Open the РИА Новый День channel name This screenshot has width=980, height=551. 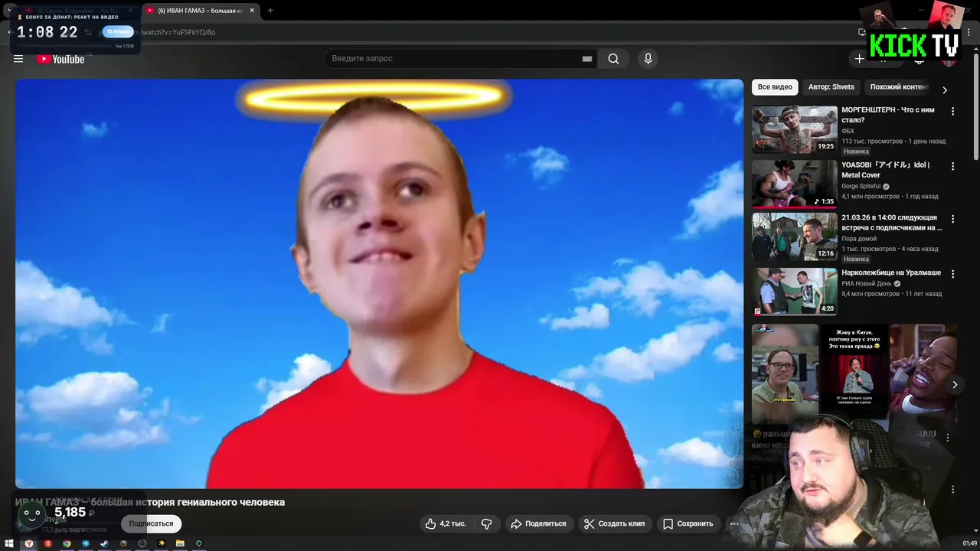click(867, 283)
